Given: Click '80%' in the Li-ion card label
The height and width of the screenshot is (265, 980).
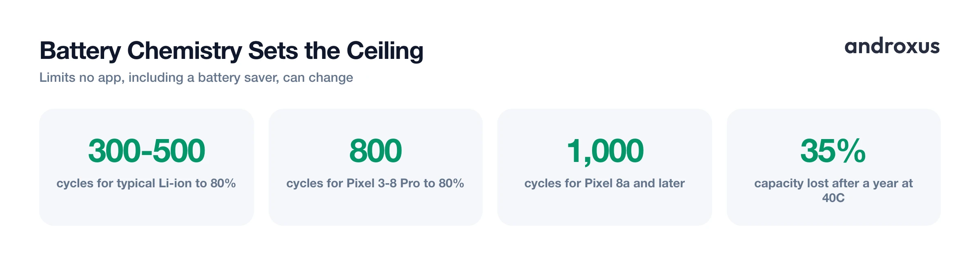Looking at the screenshot, I should [223, 183].
